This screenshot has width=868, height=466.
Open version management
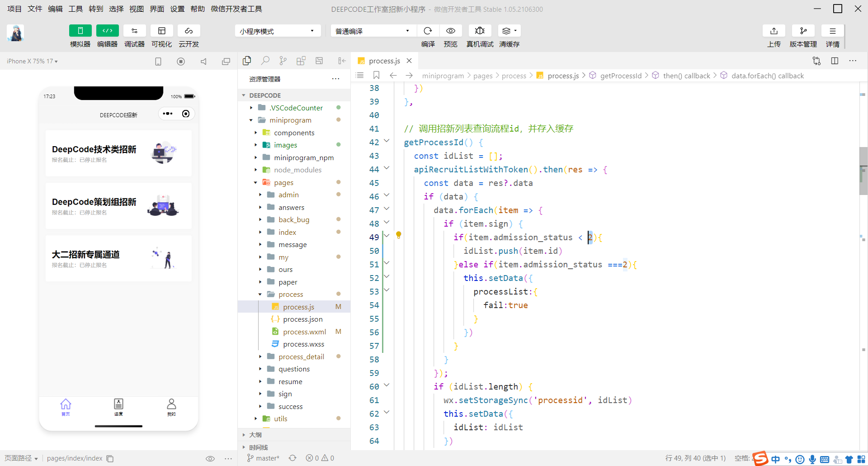click(803, 31)
